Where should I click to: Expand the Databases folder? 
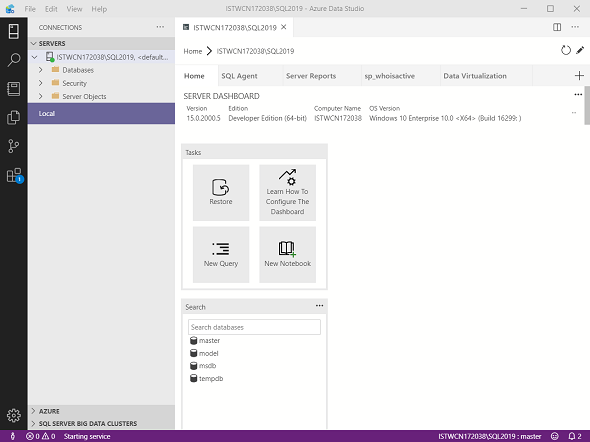click(41, 70)
